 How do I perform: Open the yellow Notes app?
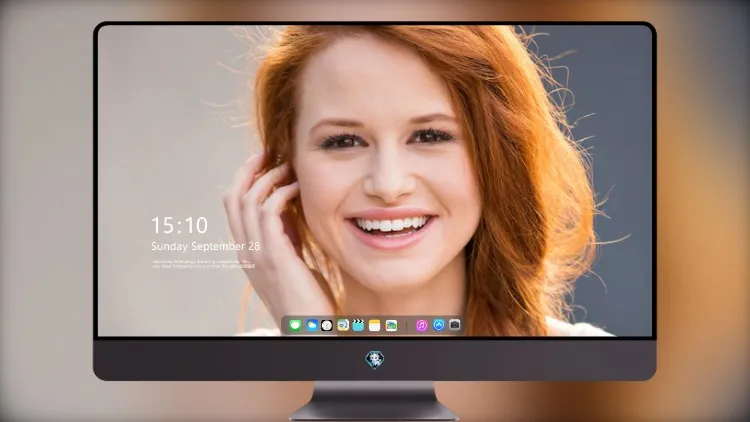click(x=375, y=325)
